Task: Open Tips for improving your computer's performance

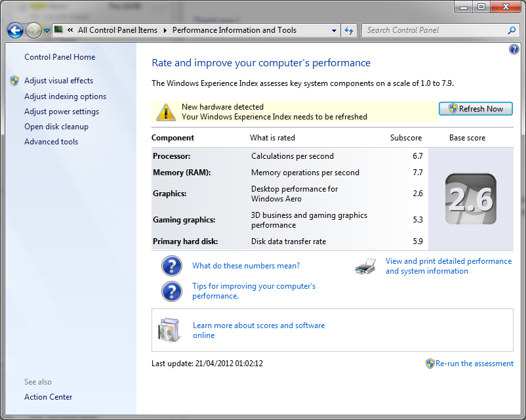Action: [254, 291]
